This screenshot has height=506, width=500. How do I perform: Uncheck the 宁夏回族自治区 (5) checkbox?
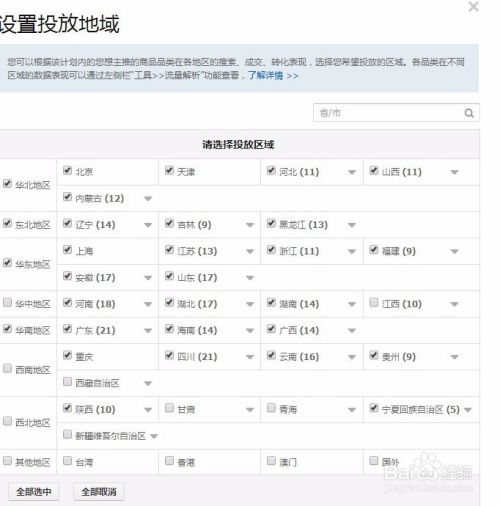(x=374, y=408)
